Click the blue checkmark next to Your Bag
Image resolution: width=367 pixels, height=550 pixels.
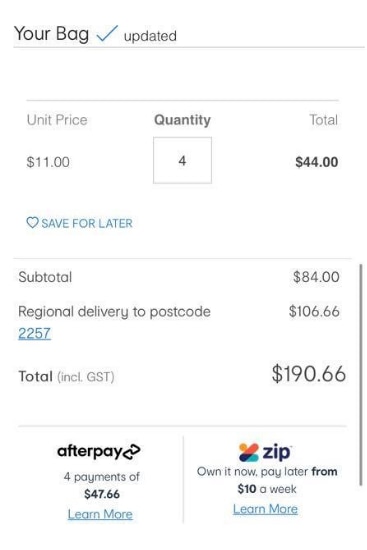[107, 34]
